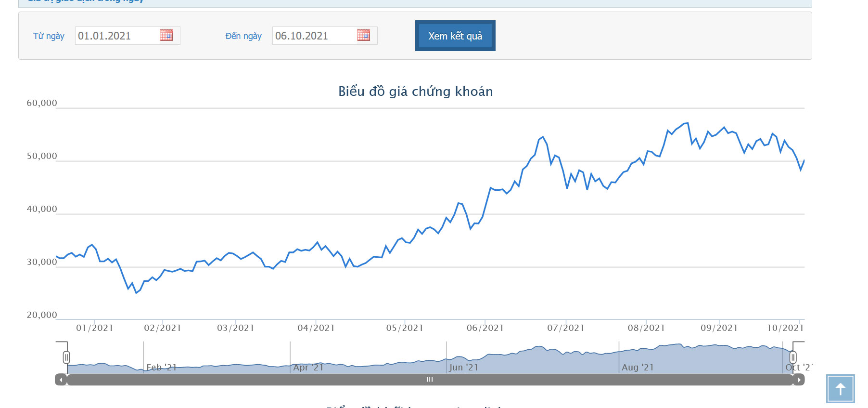Click the 50,000 y-axis label

(42, 156)
